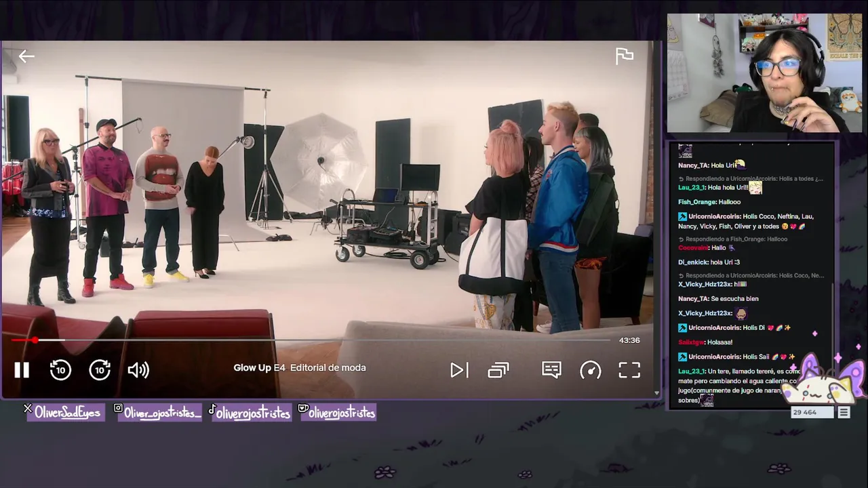Open the menu icon beside 29 464
The height and width of the screenshot is (488, 868).
(844, 412)
